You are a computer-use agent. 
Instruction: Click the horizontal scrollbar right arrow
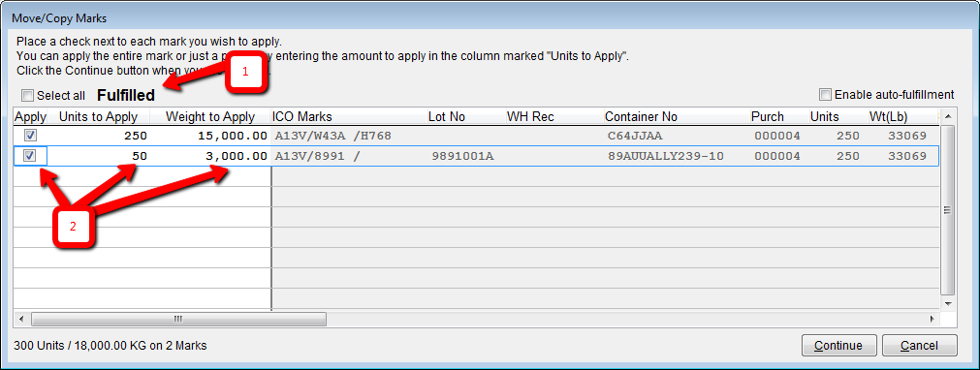(x=932, y=319)
